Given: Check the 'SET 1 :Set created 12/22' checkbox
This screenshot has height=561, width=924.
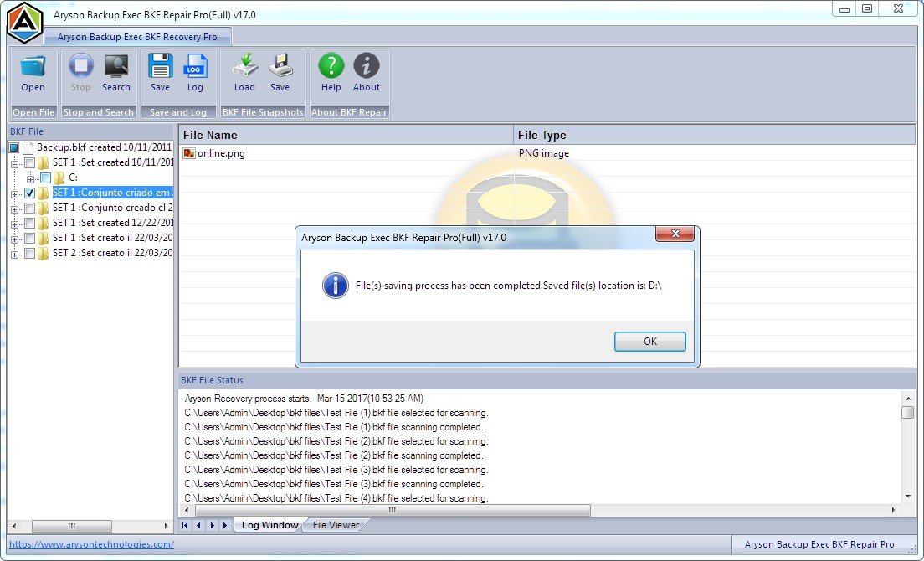Looking at the screenshot, I should (x=29, y=223).
